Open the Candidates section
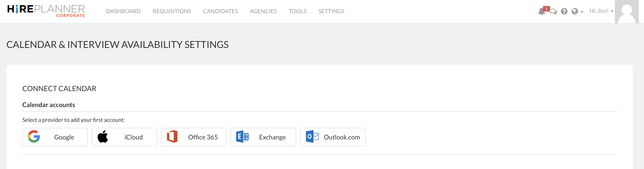Viewport: 644px width, 169px height. tap(220, 11)
